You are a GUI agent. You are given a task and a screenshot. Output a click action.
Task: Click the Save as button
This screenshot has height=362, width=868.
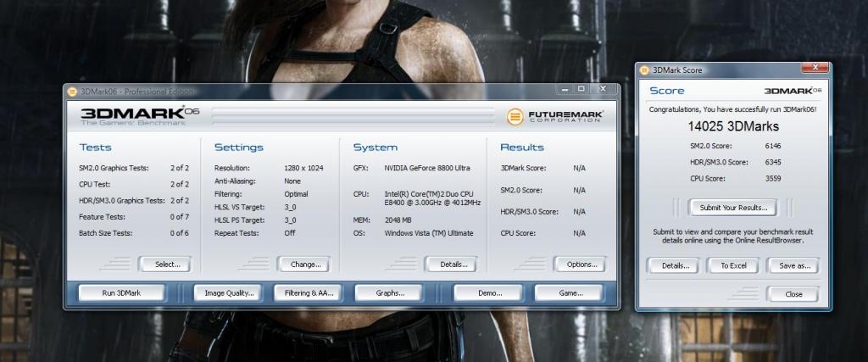pyautogui.click(x=793, y=265)
